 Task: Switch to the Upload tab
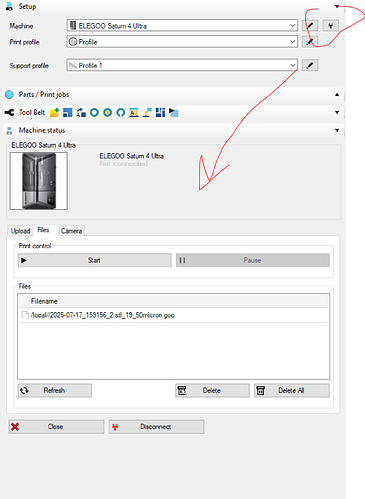click(x=20, y=231)
